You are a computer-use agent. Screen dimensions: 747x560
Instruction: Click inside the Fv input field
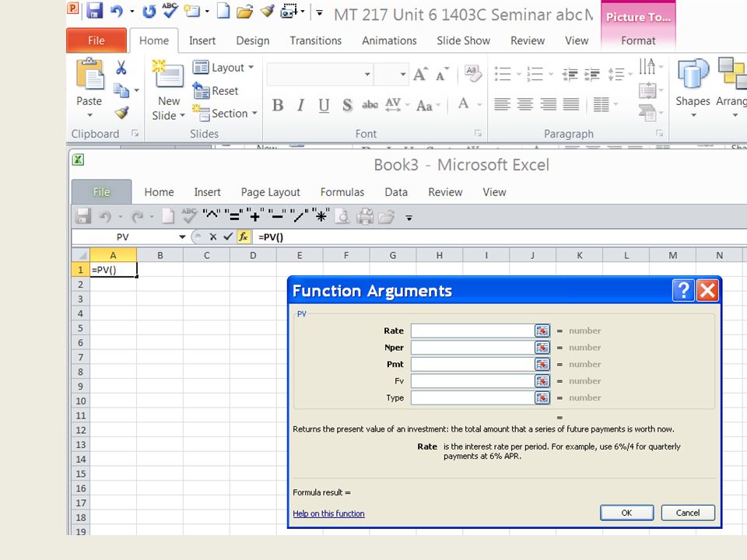[x=472, y=381]
